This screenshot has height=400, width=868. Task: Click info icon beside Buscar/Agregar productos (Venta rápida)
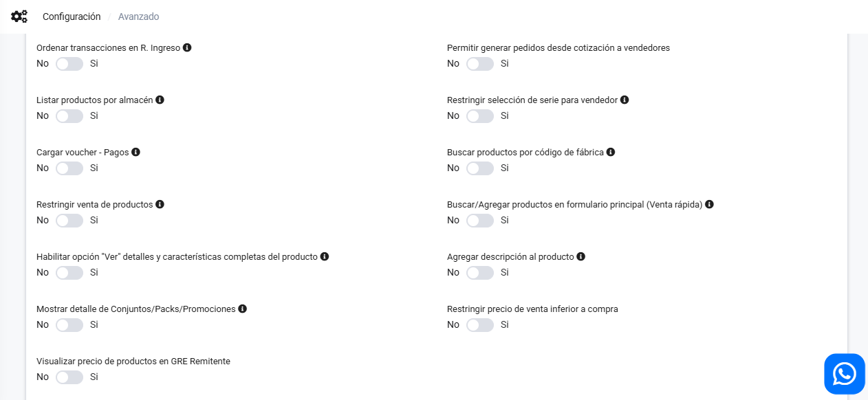709,204
